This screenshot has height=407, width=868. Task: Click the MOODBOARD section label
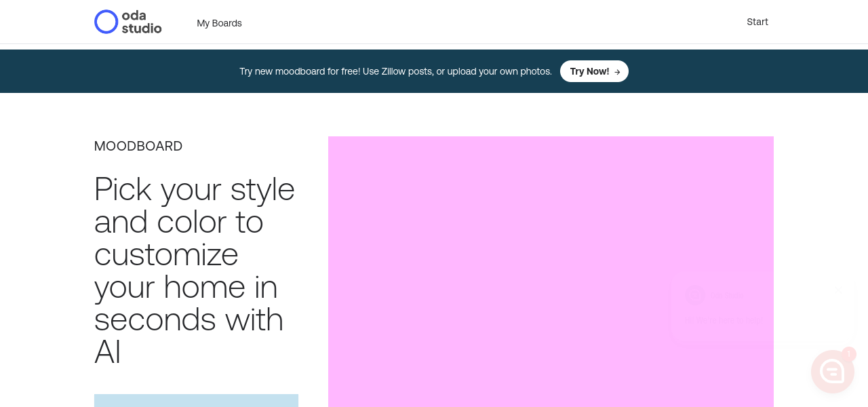click(138, 146)
